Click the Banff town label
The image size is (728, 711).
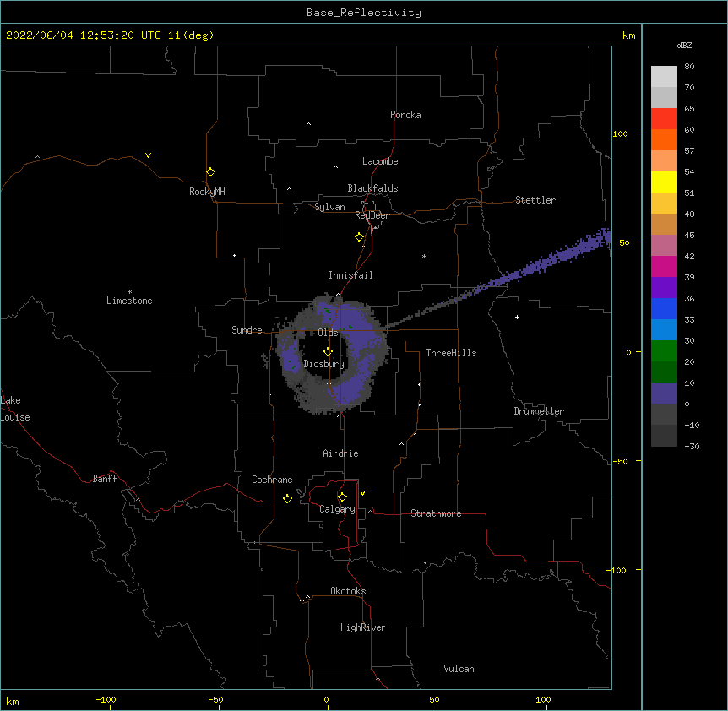pyautogui.click(x=105, y=479)
